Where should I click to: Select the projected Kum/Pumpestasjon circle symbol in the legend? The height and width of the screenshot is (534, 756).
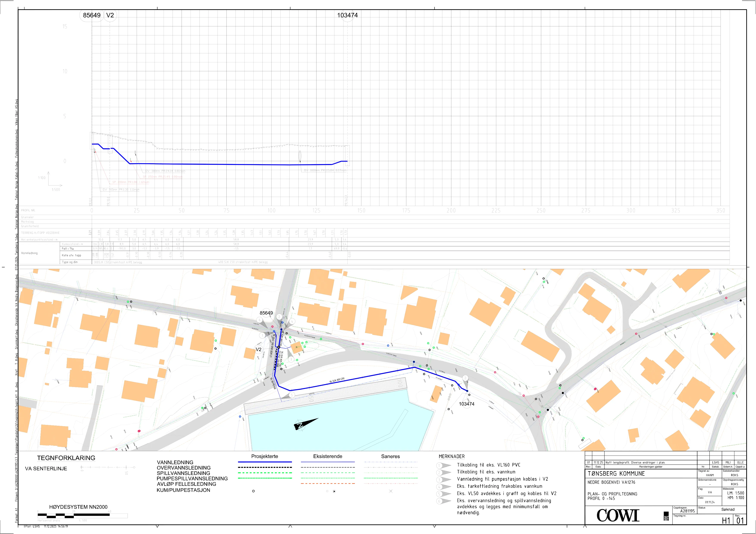[x=253, y=491]
